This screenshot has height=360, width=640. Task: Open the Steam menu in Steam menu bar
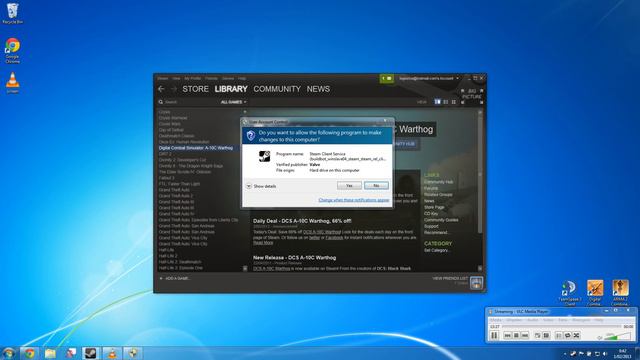click(x=163, y=78)
